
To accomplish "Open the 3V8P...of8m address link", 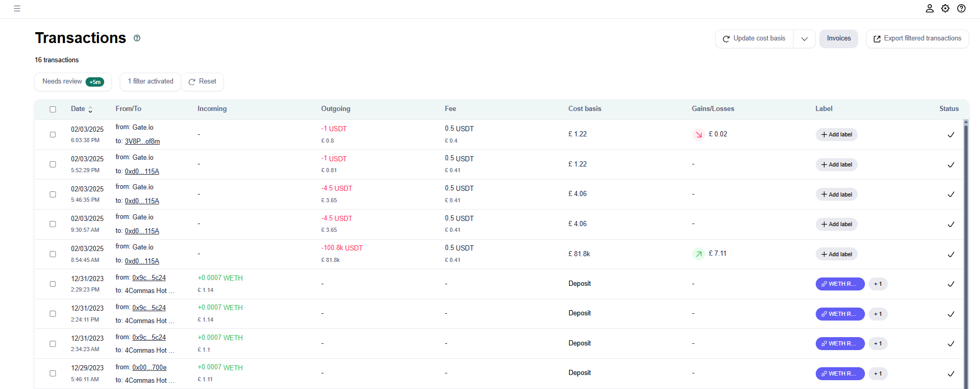I will [142, 141].
